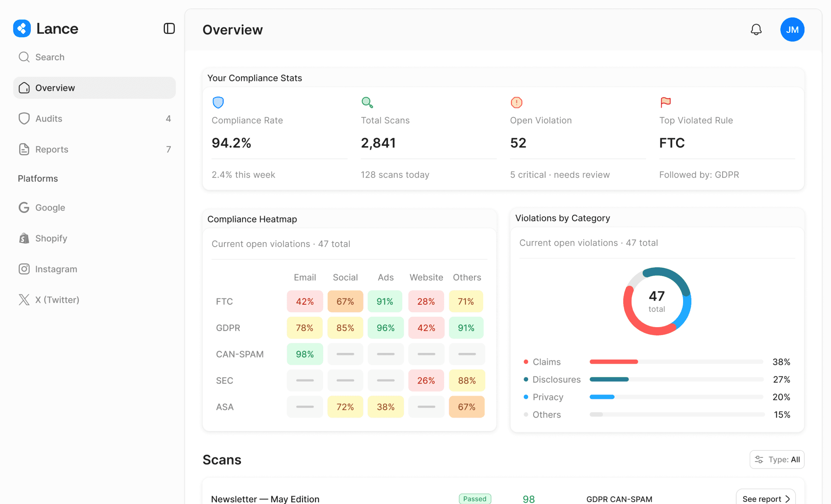Image resolution: width=831 pixels, height=504 pixels.
Task: Expand the Type: All filter dropdown
Action: (777, 460)
